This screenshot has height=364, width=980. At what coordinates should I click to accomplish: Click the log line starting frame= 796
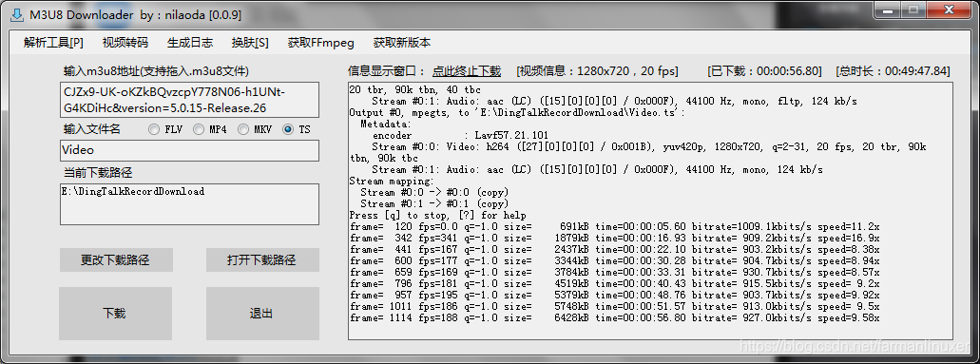click(x=614, y=284)
